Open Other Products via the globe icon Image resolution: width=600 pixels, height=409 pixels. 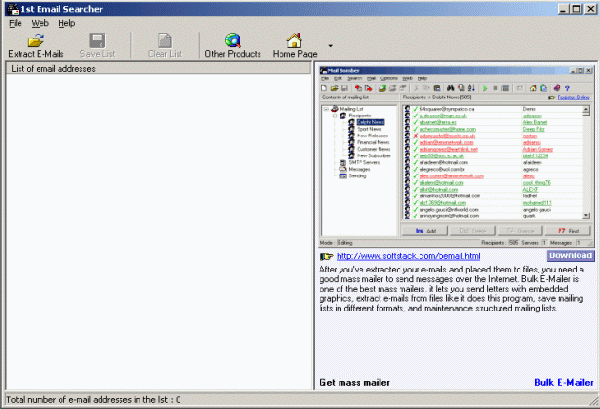pyautogui.click(x=232, y=40)
